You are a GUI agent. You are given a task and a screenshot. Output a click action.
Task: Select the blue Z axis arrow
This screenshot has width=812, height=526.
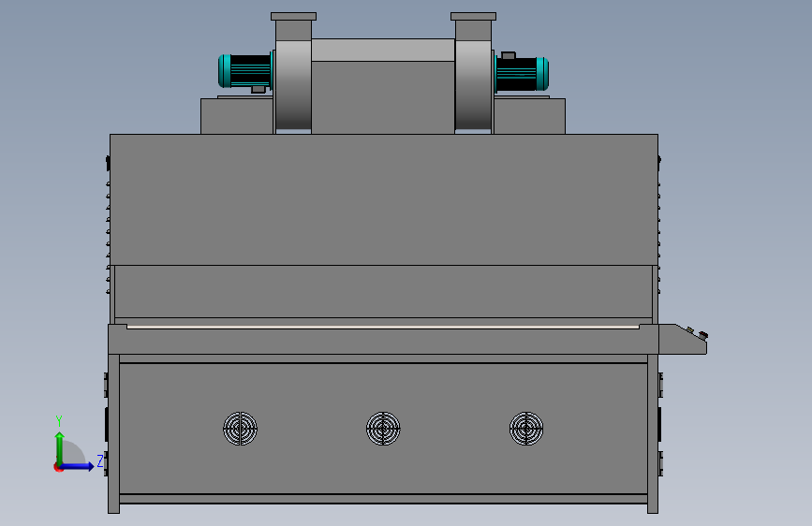pos(78,466)
